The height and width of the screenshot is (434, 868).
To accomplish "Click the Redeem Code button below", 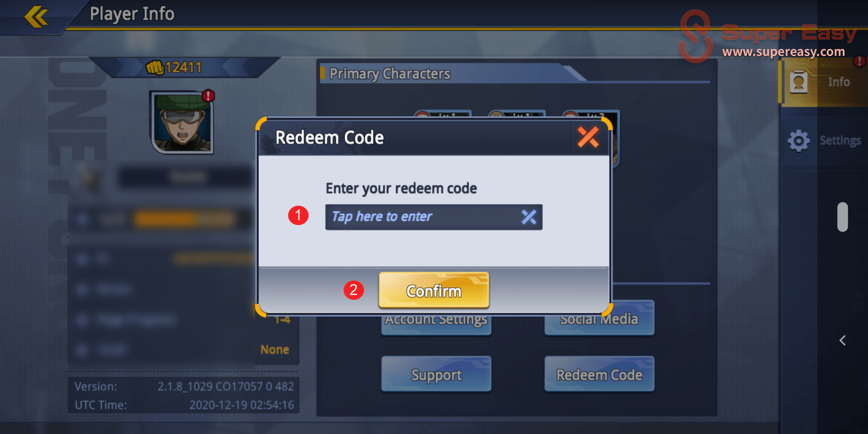I will pos(599,374).
